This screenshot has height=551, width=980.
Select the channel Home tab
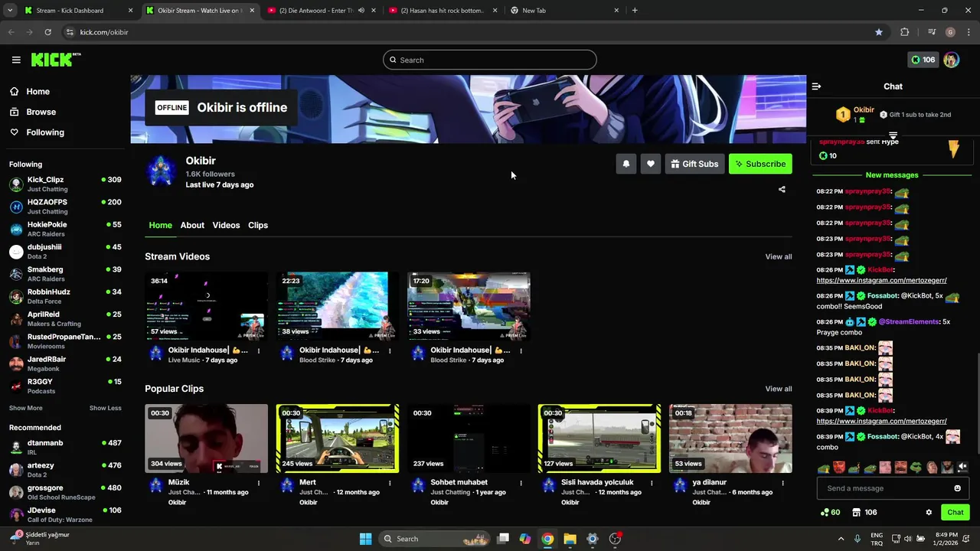pos(160,225)
